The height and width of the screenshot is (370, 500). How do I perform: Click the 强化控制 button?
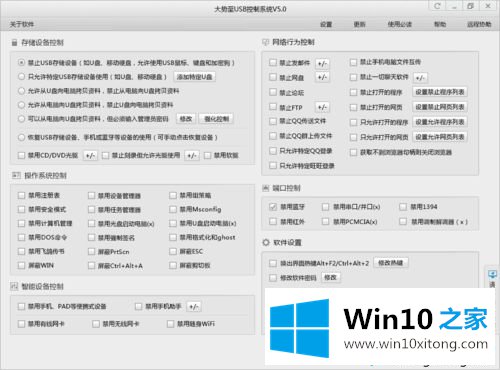click(216, 119)
